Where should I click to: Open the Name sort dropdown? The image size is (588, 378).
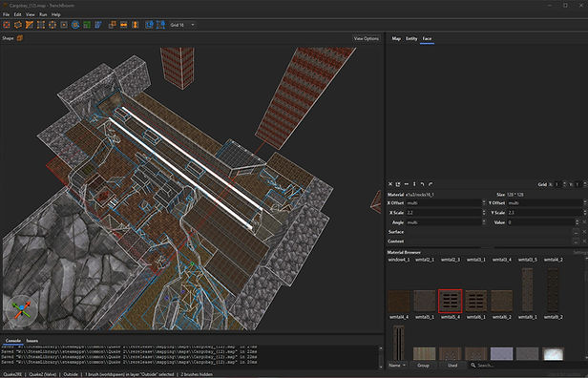point(397,366)
